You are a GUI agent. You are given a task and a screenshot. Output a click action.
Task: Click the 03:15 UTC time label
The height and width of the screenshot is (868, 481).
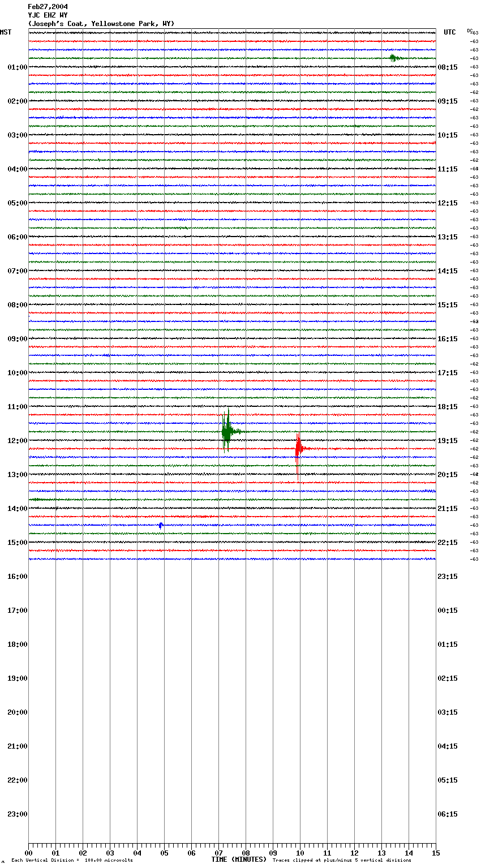point(448,712)
